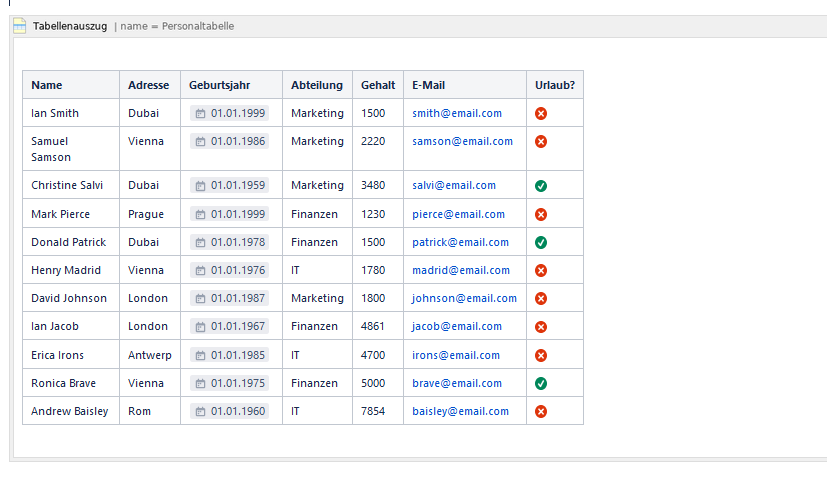Viewport: 827px width, 489px height.
Task: Click the Urlaub? column header
Action: pos(555,85)
